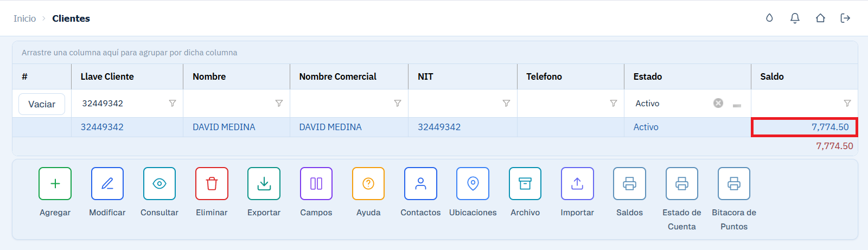Open the filter funnel for Llave Cliente

pyautogui.click(x=173, y=103)
